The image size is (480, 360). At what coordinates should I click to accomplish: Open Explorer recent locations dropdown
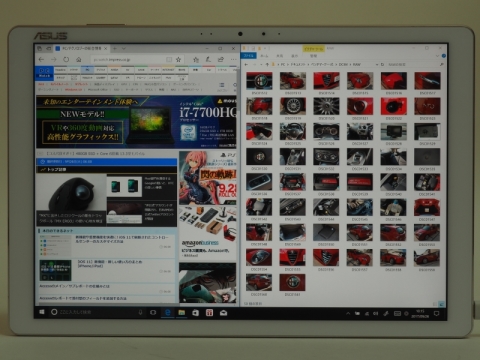261,64
